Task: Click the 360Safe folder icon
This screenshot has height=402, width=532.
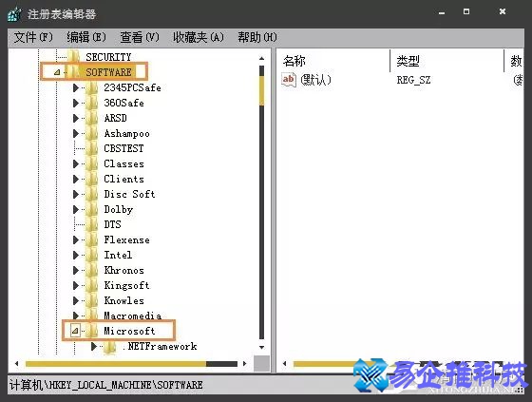Action: [92, 103]
